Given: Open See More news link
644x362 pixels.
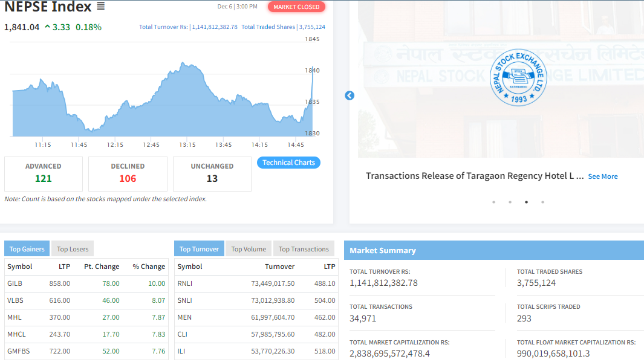Looking at the screenshot, I should (x=602, y=176).
